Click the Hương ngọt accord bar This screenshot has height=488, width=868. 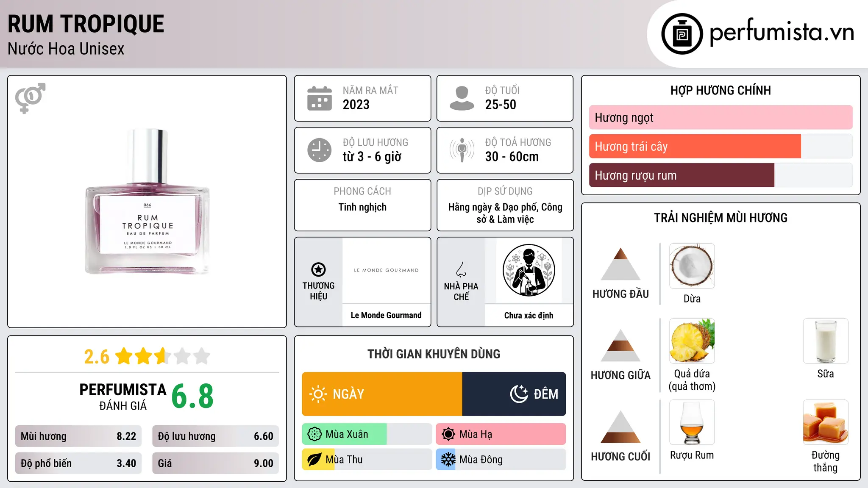click(721, 117)
